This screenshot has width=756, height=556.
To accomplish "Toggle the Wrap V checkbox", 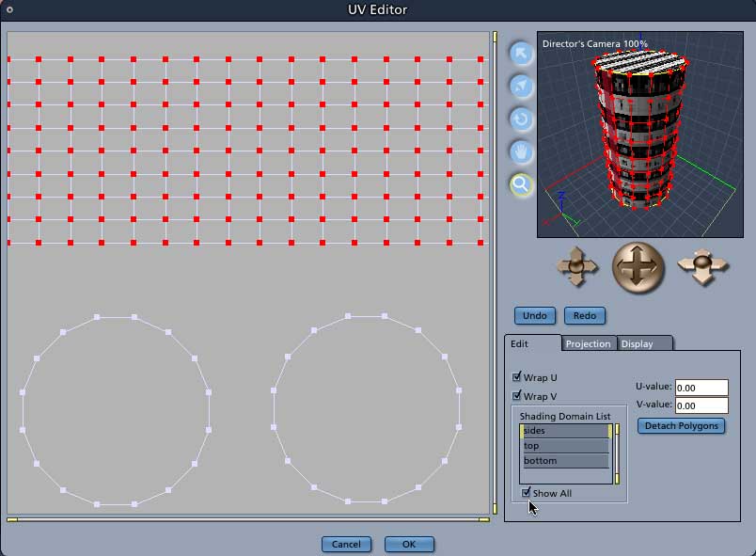I will click(516, 396).
